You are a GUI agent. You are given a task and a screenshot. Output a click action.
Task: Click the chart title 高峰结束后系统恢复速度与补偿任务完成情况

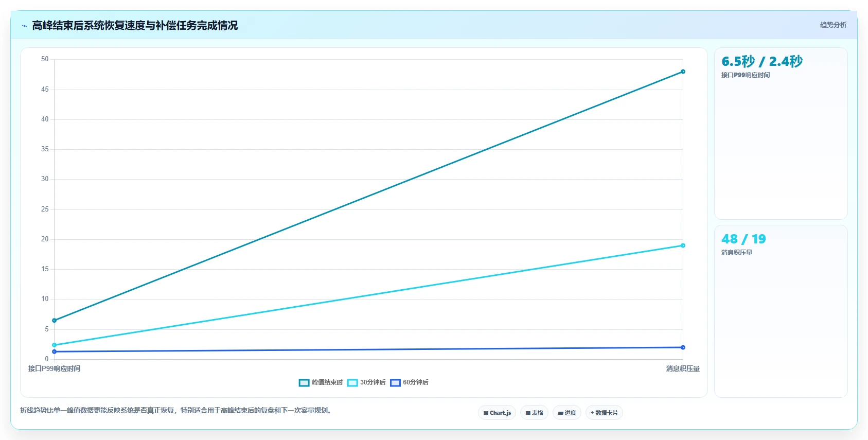click(135, 26)
